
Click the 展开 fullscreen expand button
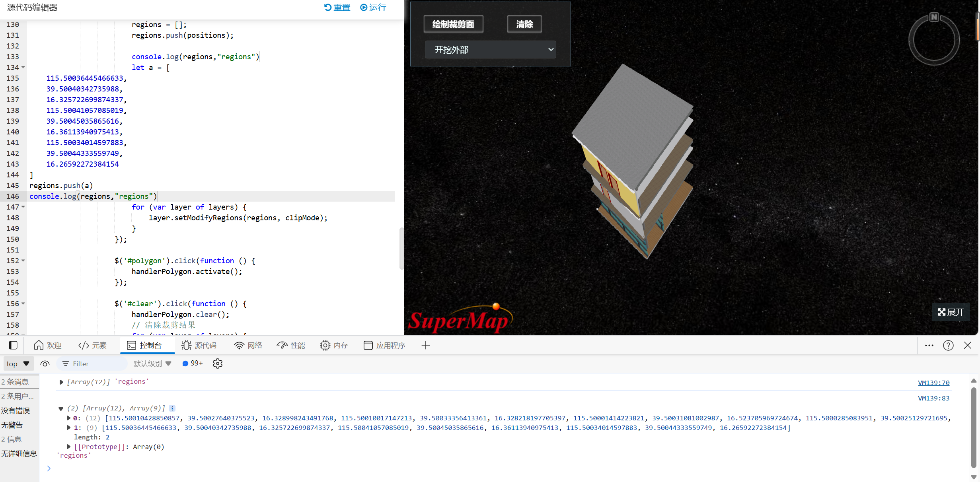coord(951,312)
